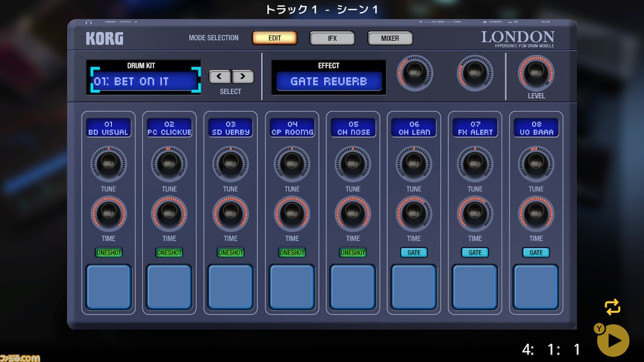Screen dimensions: 644x362
Task: Toggle GATE mode on channel 08
Action: [x=536, y=252]
